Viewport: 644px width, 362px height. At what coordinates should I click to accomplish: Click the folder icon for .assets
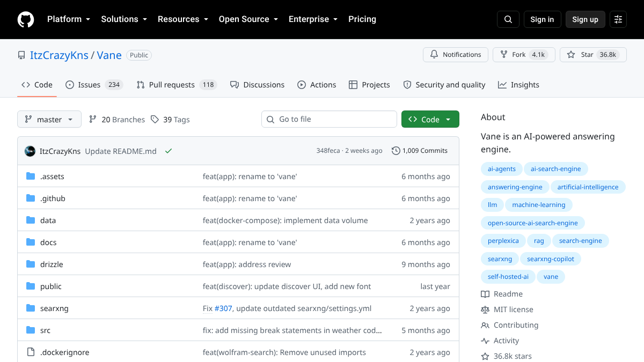[31, 176]
